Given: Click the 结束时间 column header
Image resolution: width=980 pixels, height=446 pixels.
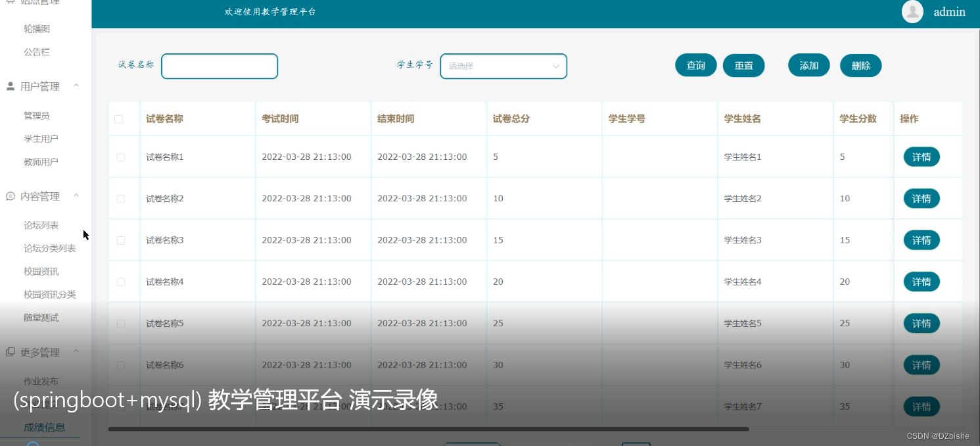Looking at the screenshot, I should pyautogui.click(x=396, y=119).
